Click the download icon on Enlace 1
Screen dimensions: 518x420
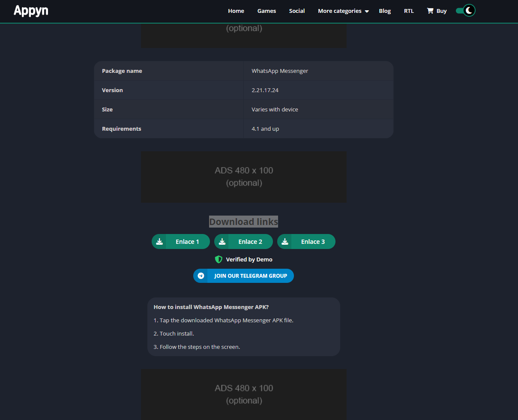click(159, 242)
